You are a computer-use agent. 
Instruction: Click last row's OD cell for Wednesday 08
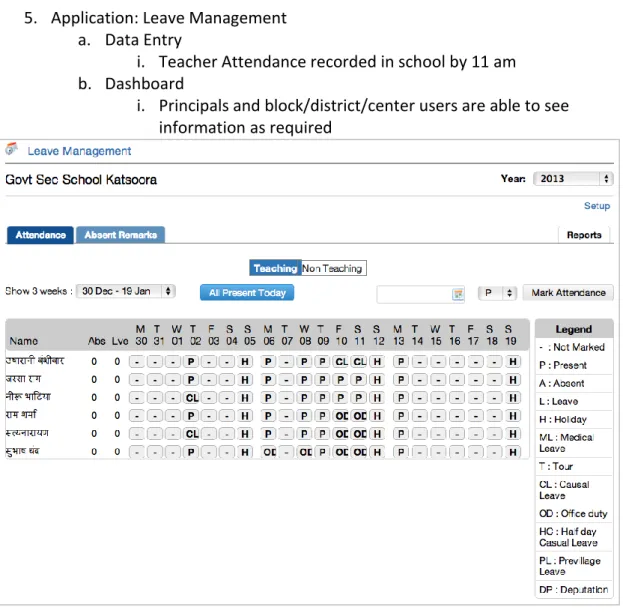click(305, 452)
